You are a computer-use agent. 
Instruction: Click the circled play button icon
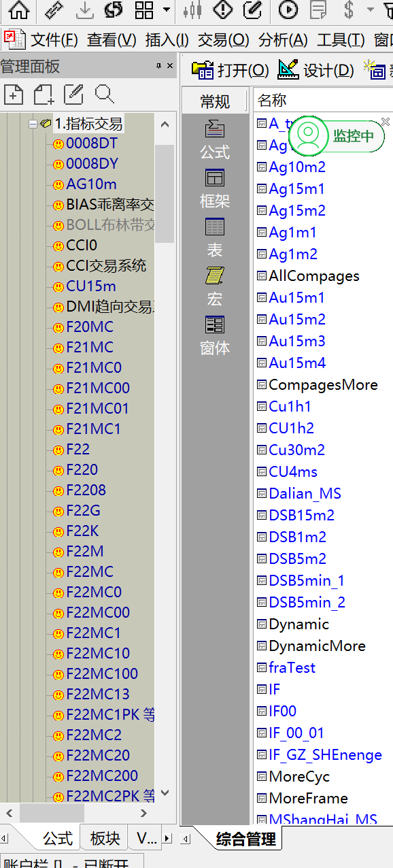pos(288,10)
